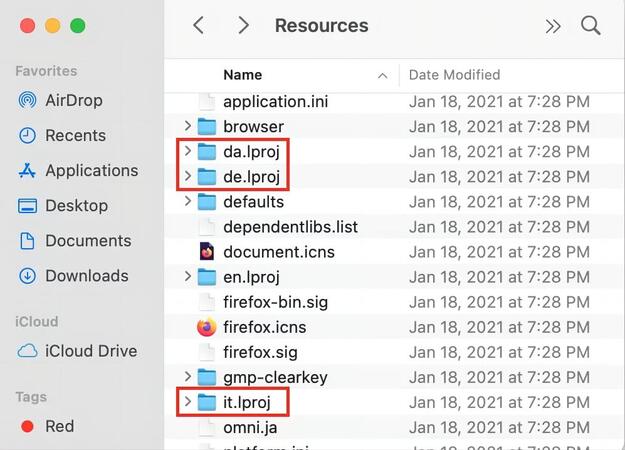Expand the it.lproj folder arrow
Screen dimensions: 625x450
tap(188, 403)
